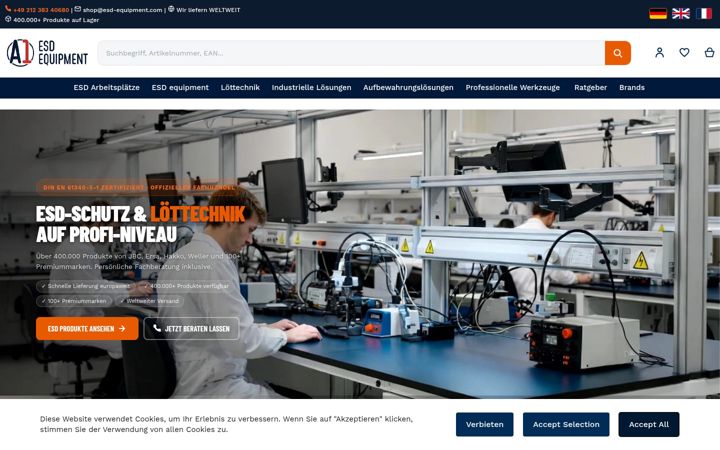The width and height of the screenshot is (720, 450).
Task: Click the cookie notice text
Action: point(226,424)
